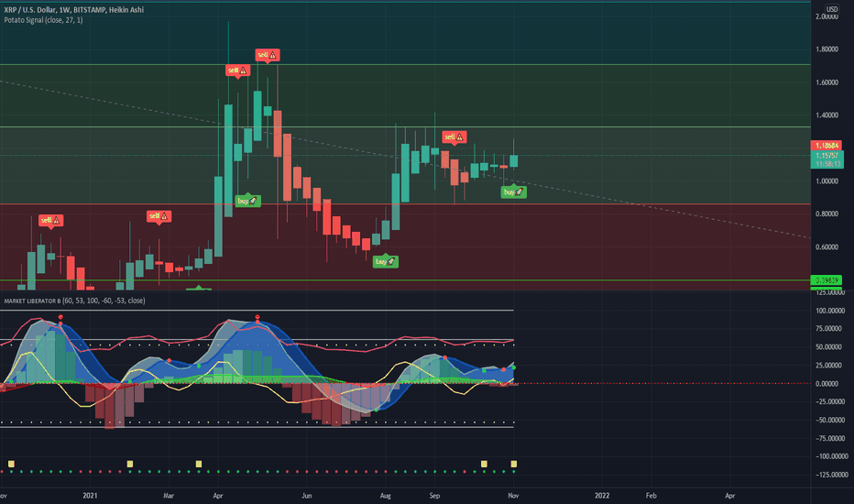Viewport: 854px width, 504px height.
Task: Click the Feb label on the time axis
Action: (x=651, y=496)
